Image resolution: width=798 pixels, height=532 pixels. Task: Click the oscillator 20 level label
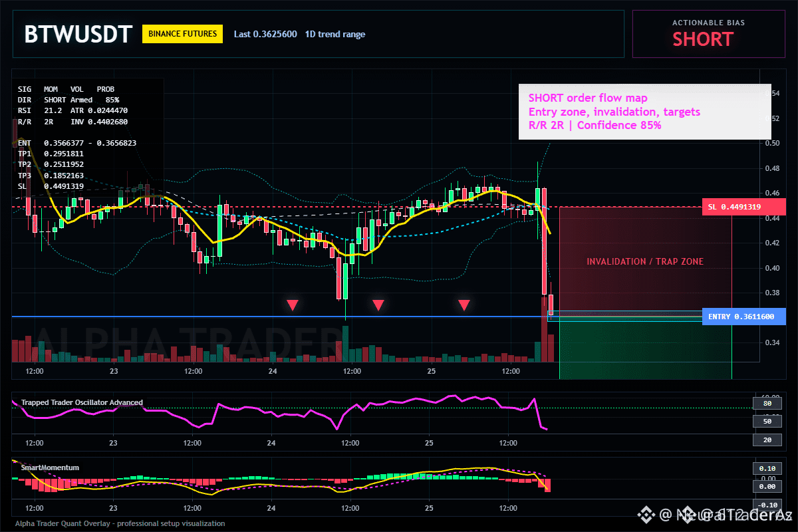point(767,440)
